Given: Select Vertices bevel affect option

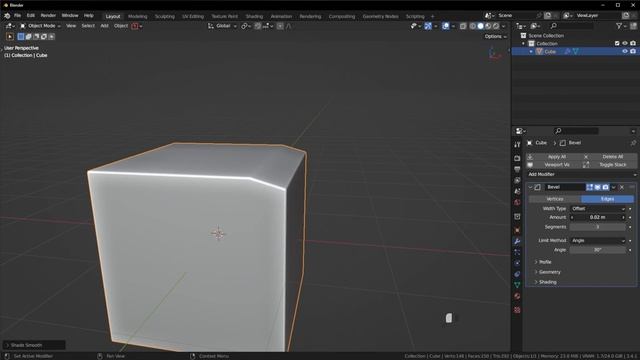Looking at the screenshot, I should point(555,199).
